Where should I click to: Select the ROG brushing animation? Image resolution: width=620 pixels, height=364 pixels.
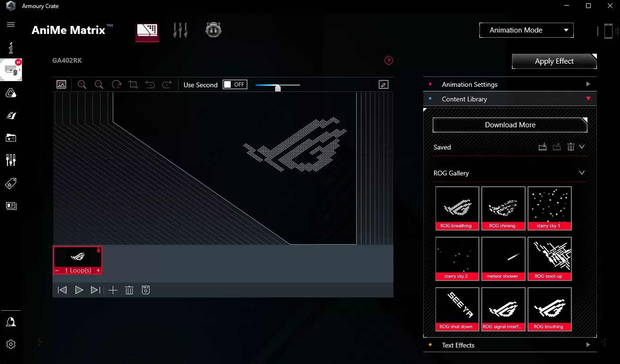point(549,309)
